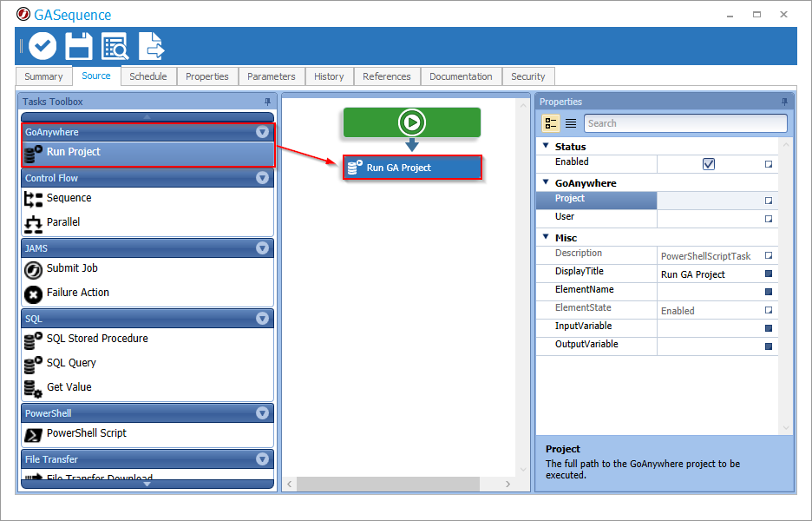The width and height of the screenshot is (812, 521).
Task: Click the User property value field
Action: (x=709, y=219)
